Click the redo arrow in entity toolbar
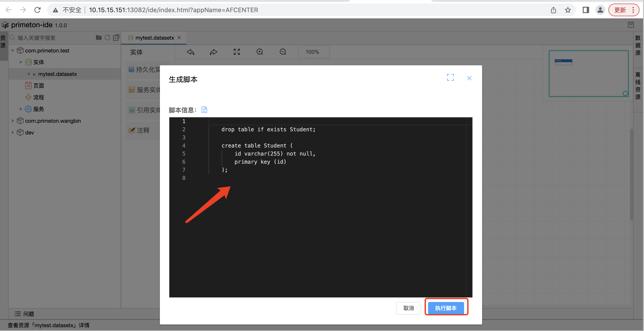 (x=213, y=52)
